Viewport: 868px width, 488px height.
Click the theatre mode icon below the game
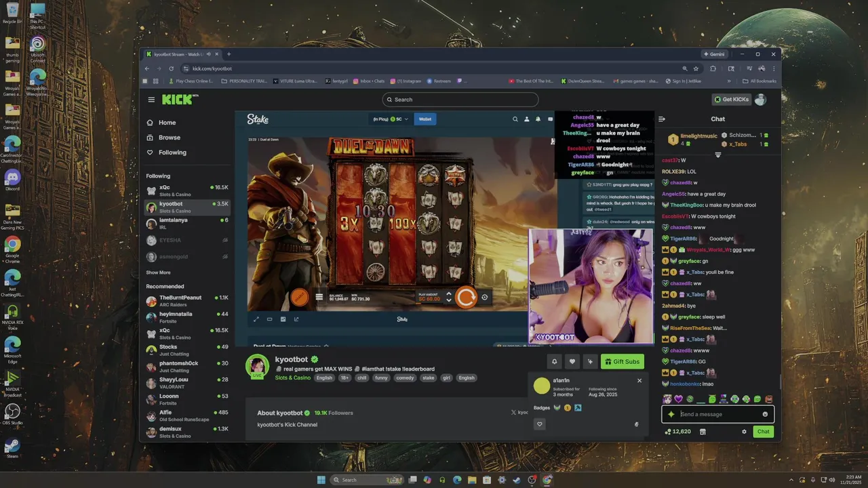click(269, 319)
